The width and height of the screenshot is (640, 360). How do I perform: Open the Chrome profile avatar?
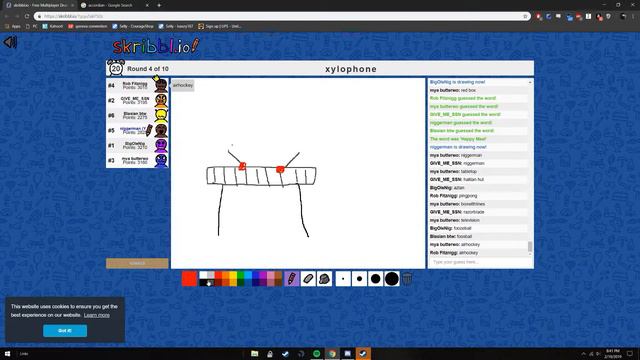click(x=623, y=16)
